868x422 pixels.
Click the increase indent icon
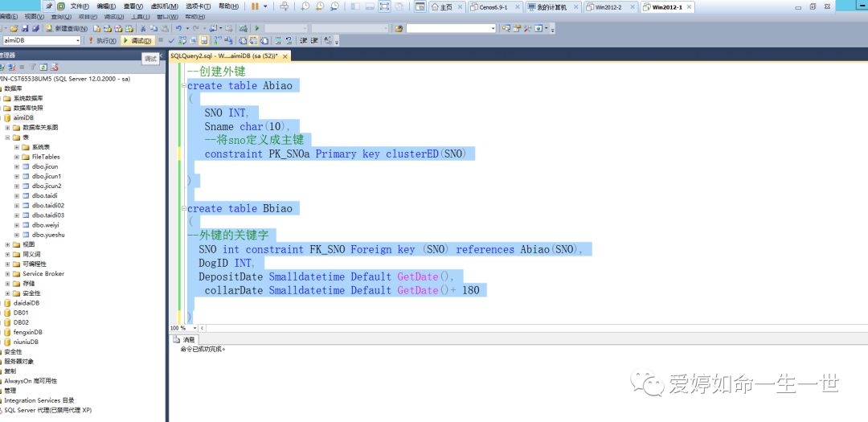coord(314,40)
